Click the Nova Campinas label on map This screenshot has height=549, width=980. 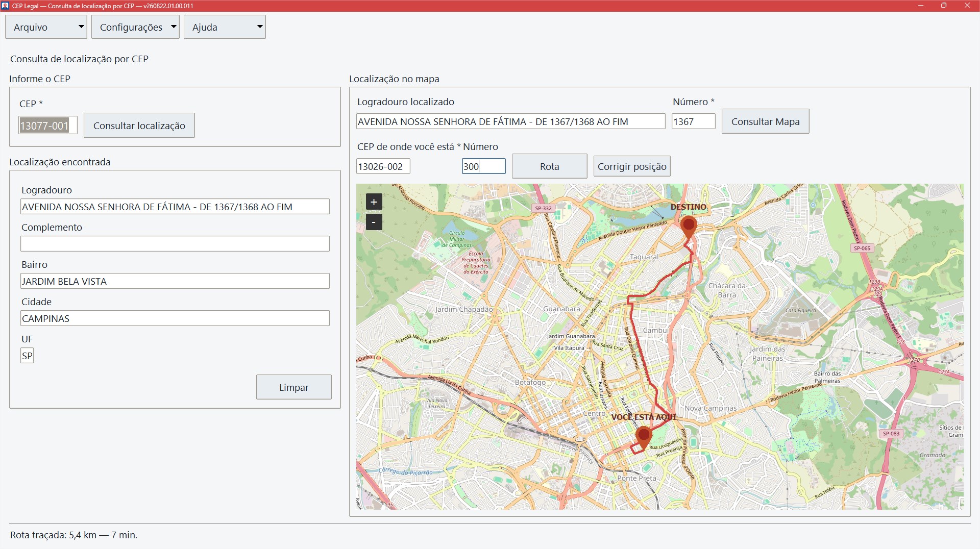[x=710, y=408]
